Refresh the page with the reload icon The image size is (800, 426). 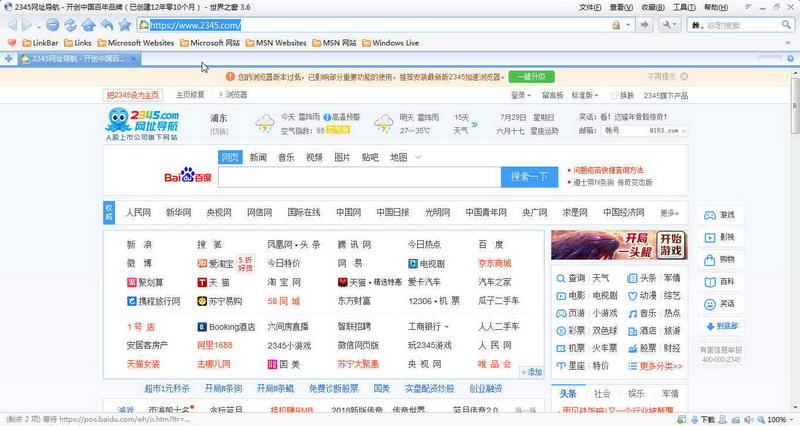(x=70, y=24)
